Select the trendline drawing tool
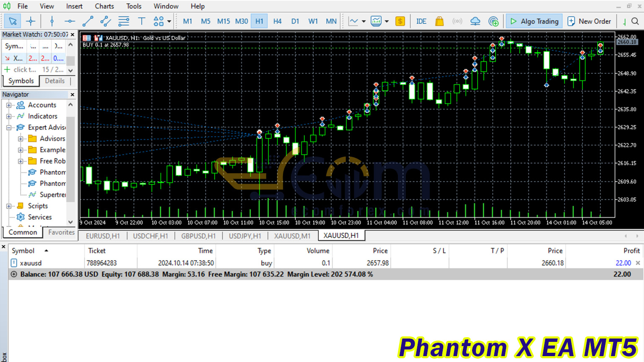Viewport: 644px width, 362px height. (x=88, y=21)
